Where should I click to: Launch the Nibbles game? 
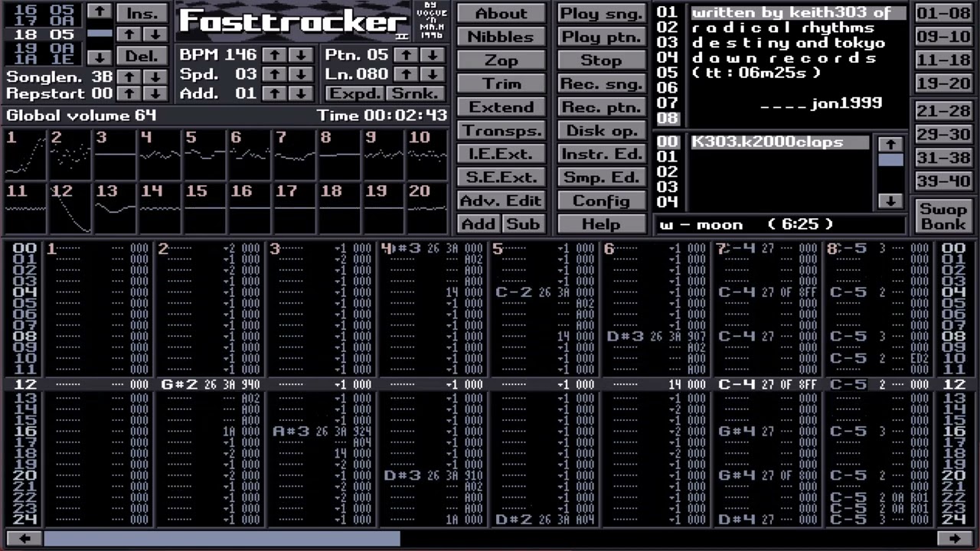[x=501, y=37]
